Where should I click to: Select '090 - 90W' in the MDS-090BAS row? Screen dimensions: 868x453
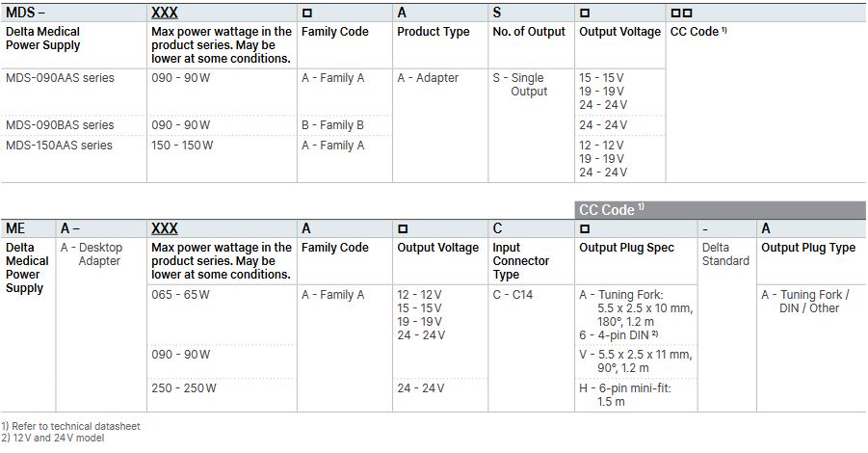tap(180, 125)
